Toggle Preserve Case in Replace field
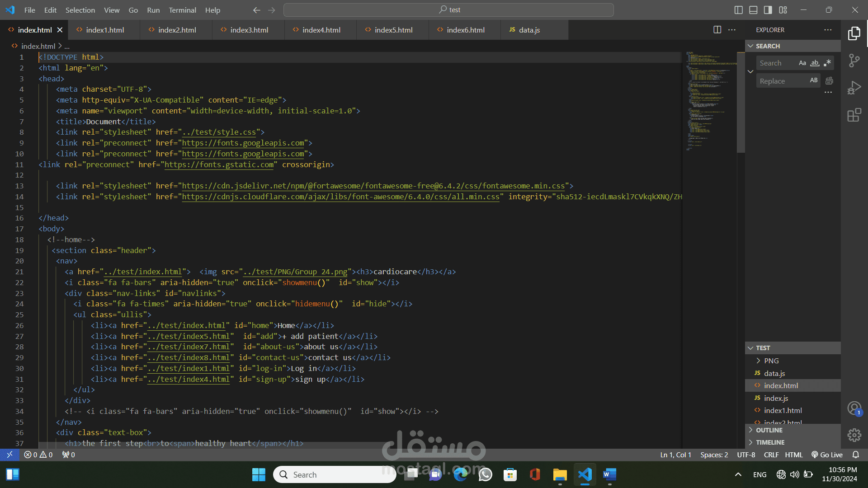 pyautogui.click(x=814, y=80)
